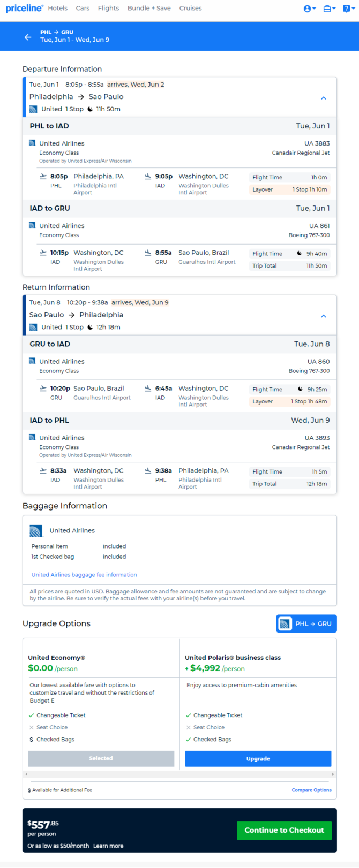
Task: Click landing icon beside 9:38a arrival
Action: 148,471
